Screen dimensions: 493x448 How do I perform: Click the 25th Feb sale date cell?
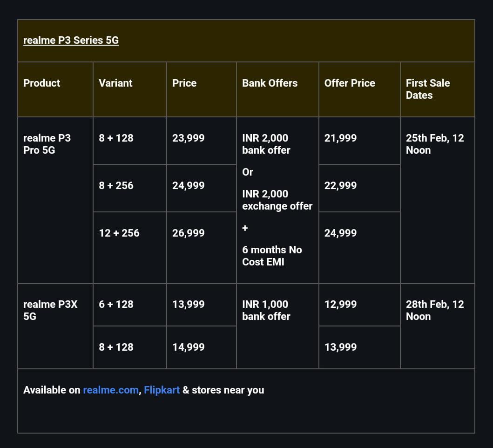click(x=434, y=144)
